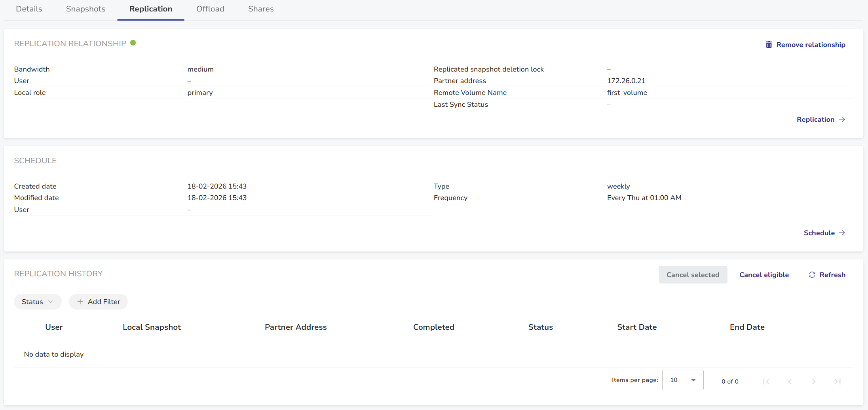Go to next page of history
The height and width of the screenshot is (410, 868).
pos(814,381)
